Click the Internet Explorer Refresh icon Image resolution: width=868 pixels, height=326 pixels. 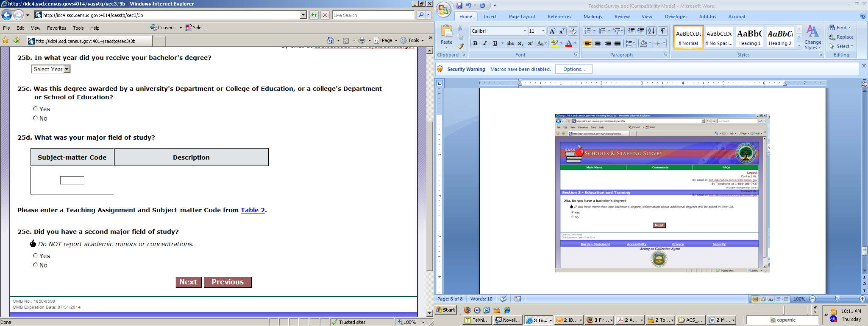314,15
